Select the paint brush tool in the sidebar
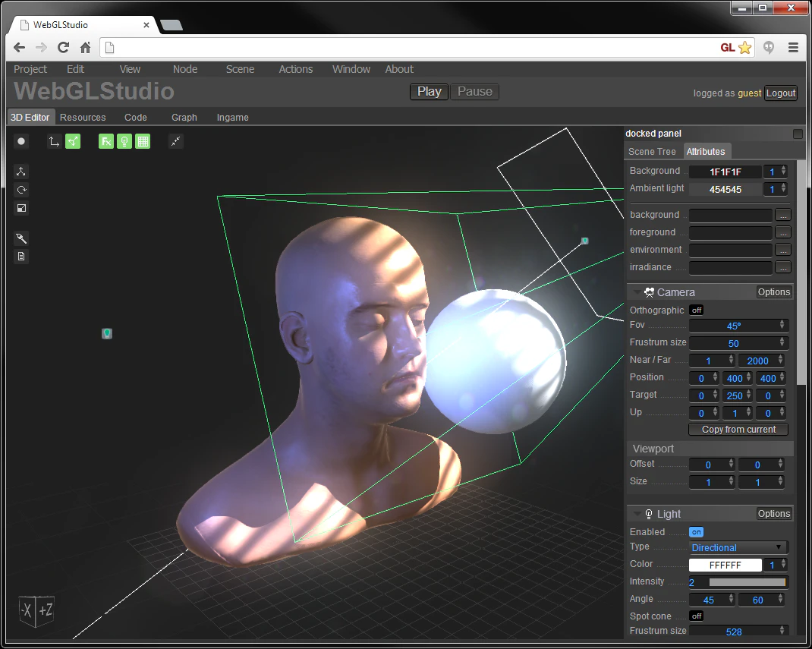Viewport: 812px width, 649px height. 21,238
